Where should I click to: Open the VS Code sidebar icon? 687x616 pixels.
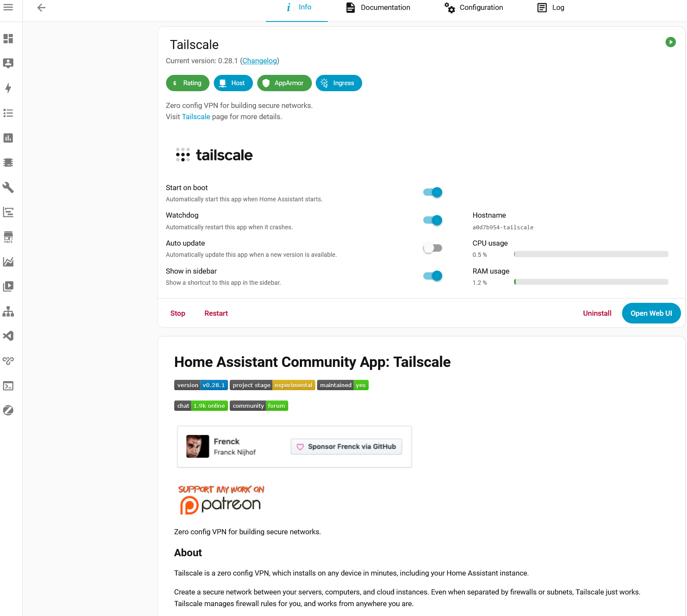click(x=8, y=336)
